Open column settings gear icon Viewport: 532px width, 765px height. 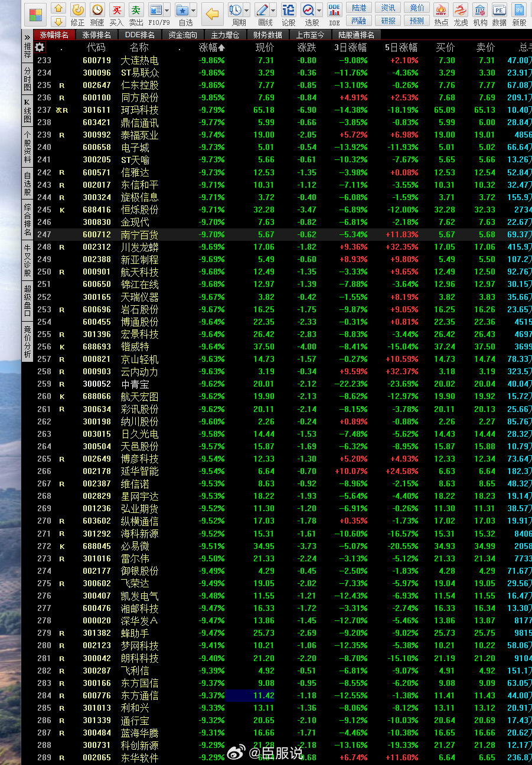(40, 47)
